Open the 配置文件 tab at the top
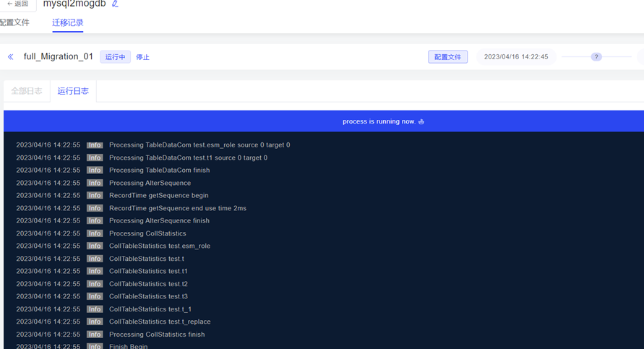644x349 pixels. coord(14,22)
